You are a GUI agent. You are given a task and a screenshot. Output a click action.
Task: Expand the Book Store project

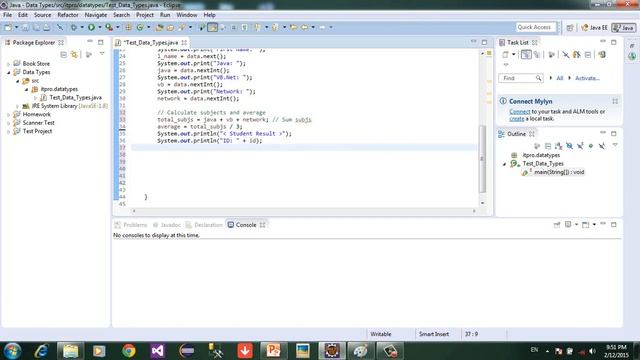(x=9, y=64)
